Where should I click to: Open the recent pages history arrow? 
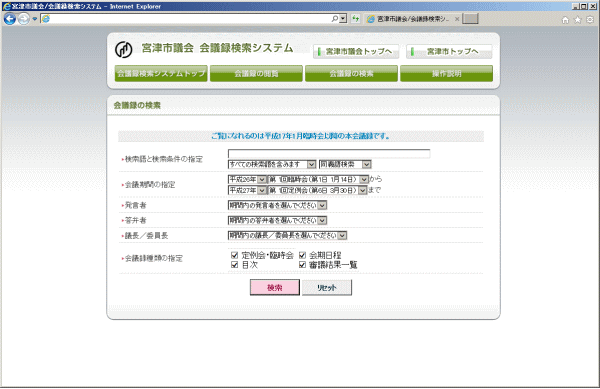coord(34,19)
